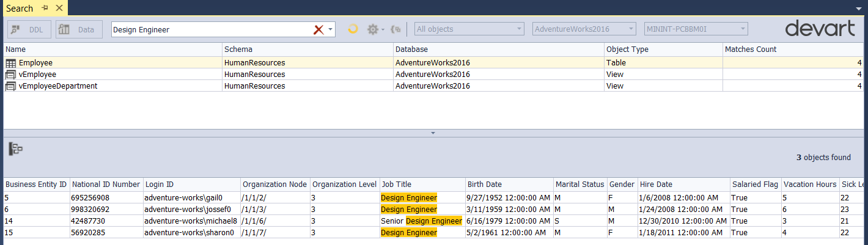Click the vEmployeeDepartment view icon
The image size is (868, 245).
11,86
